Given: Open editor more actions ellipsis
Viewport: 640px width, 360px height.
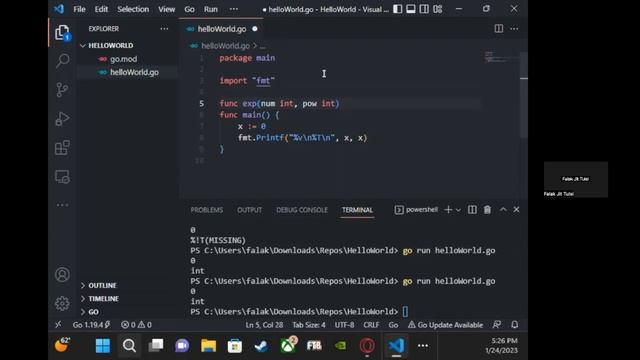Looking at the screenshot, I should (x=514, y=29).
